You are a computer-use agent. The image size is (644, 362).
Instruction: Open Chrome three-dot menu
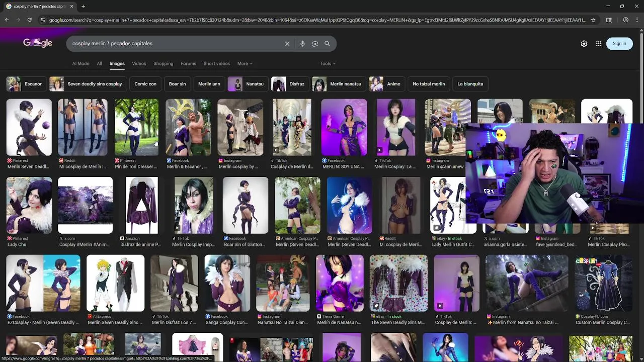pos(637,20)
